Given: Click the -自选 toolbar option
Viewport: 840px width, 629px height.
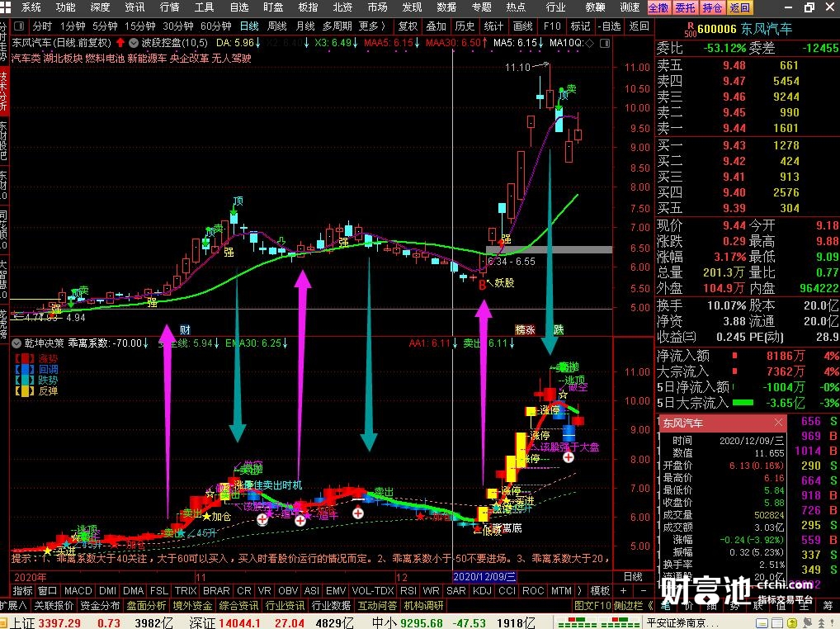Looking at the screenshot, I should click(609, 26).
